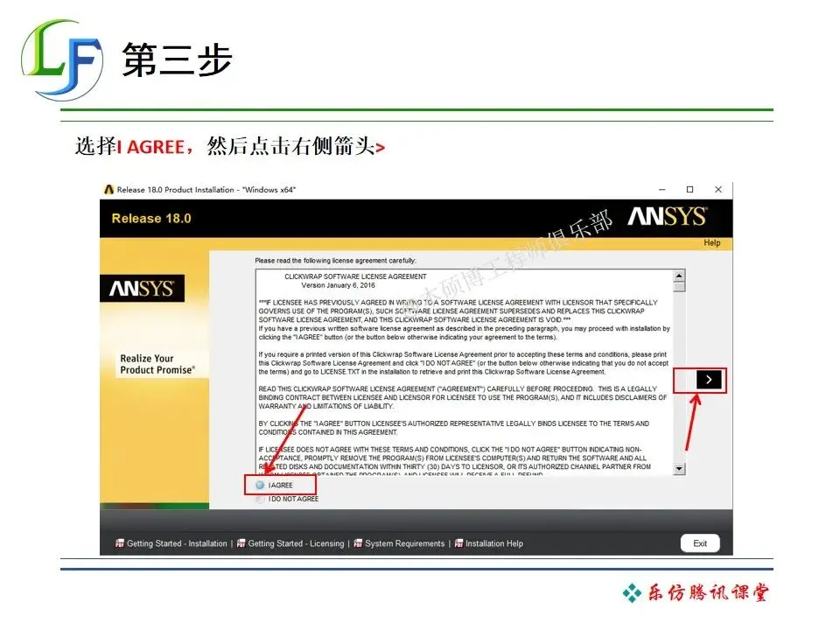The height and width of the screenshot is (630, 840).
Task: Click the black next arrow button
Action: pyautogui.click(x=709, y=380)
